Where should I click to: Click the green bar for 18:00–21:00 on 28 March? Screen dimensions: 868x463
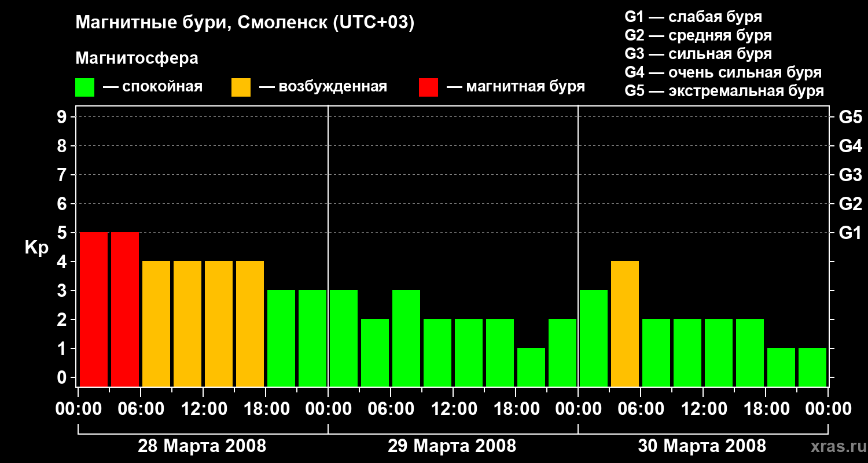(281, 338)
